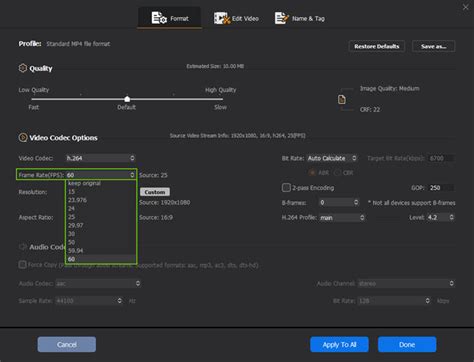Click the image quality file icon

342,99
